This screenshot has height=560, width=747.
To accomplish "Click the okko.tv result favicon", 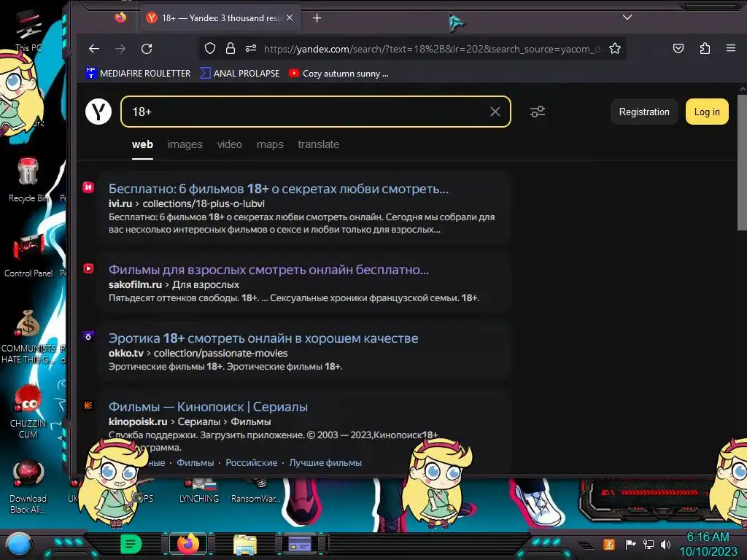I will 88,337.
